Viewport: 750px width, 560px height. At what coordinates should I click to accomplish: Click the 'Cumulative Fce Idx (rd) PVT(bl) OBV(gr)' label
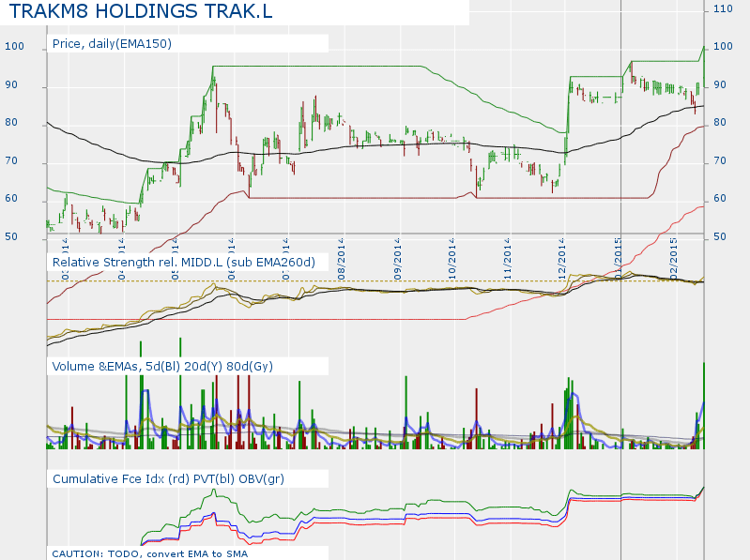168,478
